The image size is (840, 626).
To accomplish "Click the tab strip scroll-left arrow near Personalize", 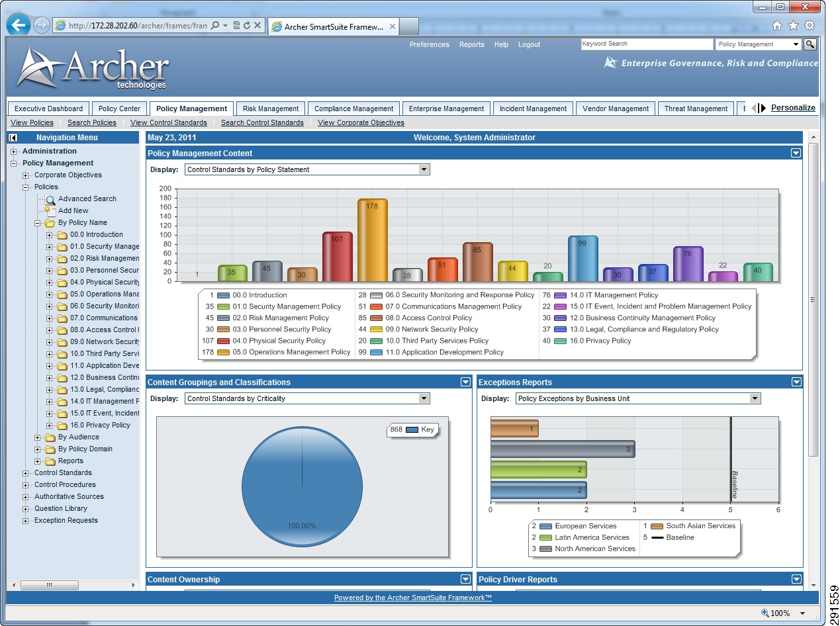I will click(754, 108).
